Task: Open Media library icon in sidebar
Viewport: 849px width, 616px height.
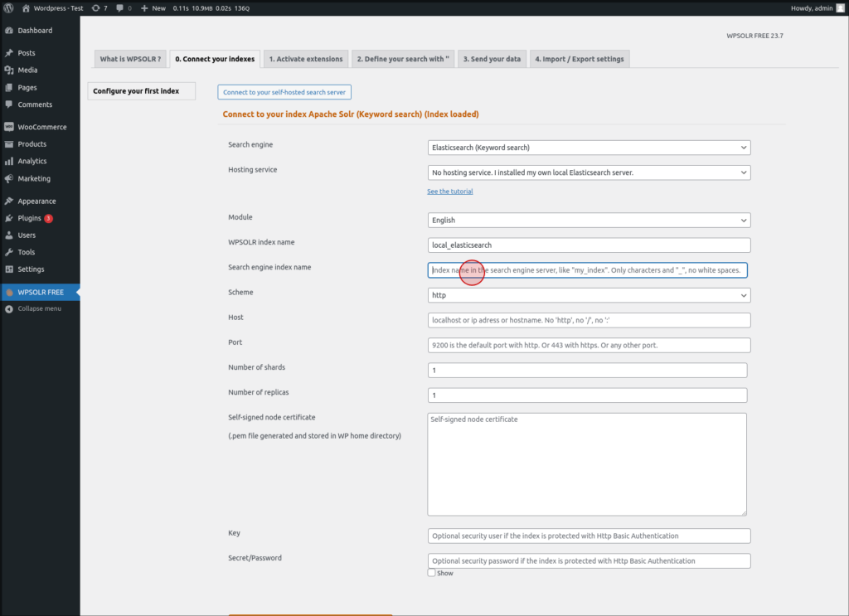Action: point(8,70)
